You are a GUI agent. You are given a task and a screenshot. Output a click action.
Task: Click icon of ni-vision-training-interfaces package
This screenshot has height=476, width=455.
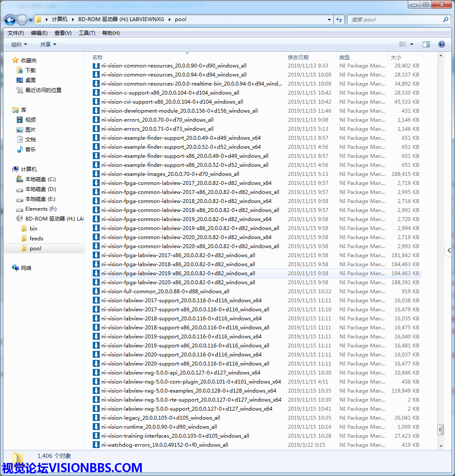[96, 436]
